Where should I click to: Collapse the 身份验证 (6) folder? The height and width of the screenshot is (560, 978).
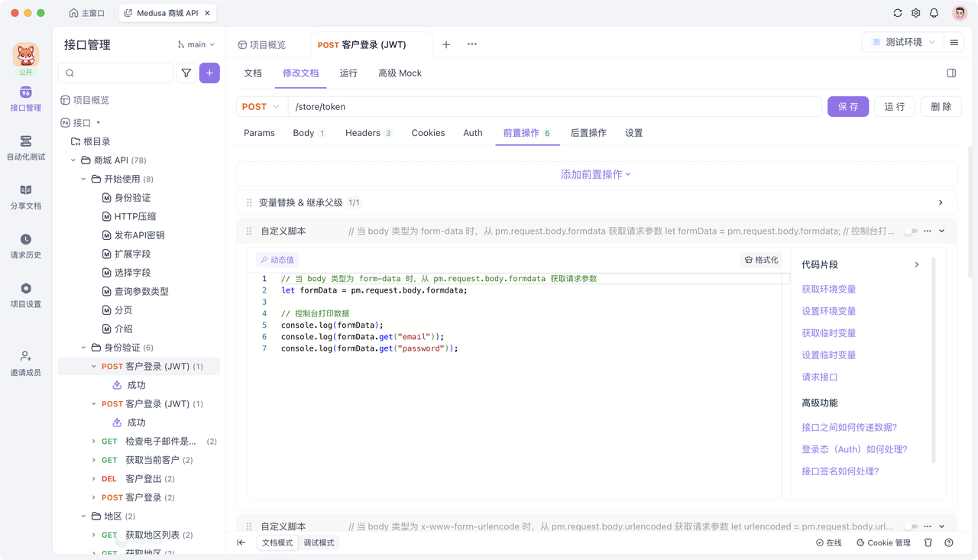click(84, 348)
